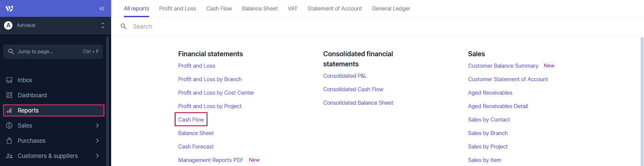Collapse the sidebar with double-chevron icon
Viewport: 644px width, 166px height.
pos(102,8)
